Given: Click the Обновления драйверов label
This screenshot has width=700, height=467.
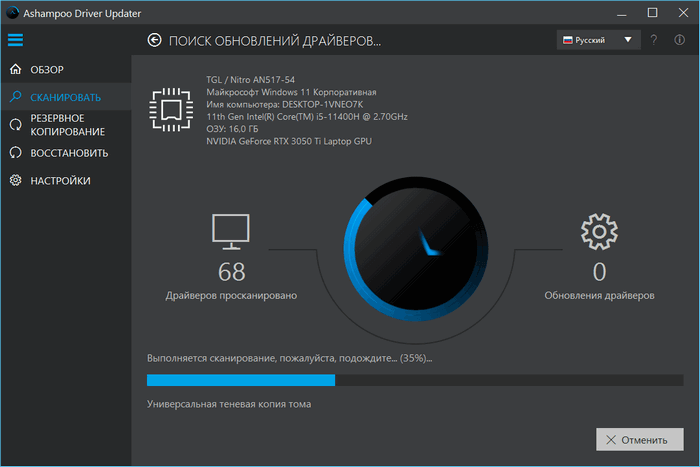Looking at the screenshot, I should 599,296.
